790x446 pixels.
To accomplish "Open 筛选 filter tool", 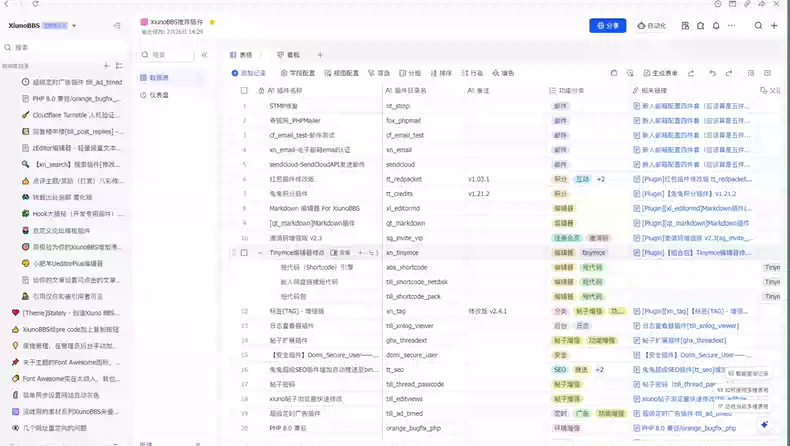I will click(x=378, y=73).
